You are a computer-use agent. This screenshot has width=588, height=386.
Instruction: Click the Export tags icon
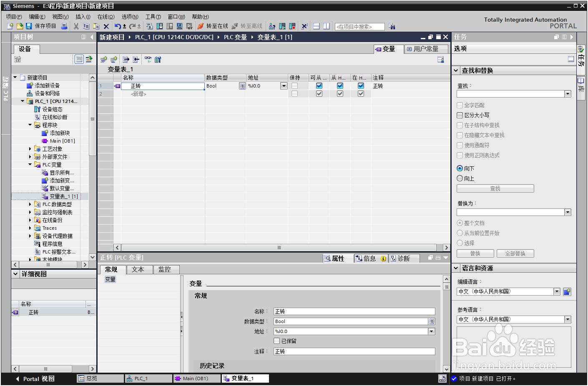(x=126, y=60)
